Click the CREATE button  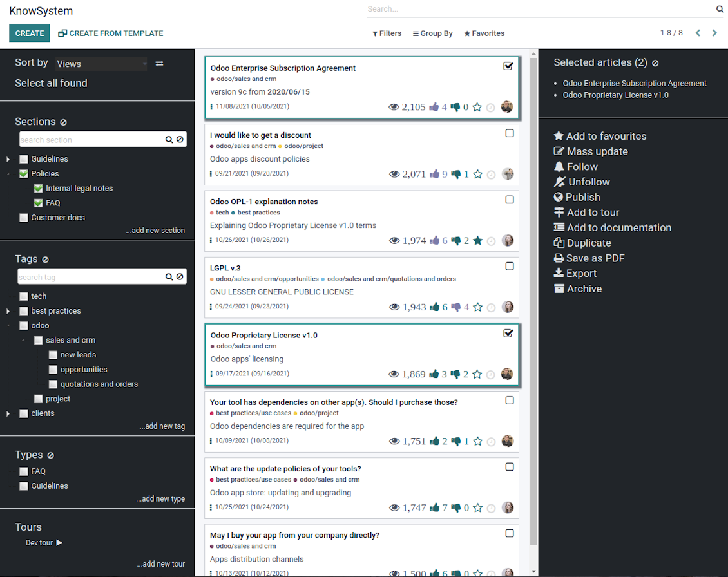[x=29, y=33]
